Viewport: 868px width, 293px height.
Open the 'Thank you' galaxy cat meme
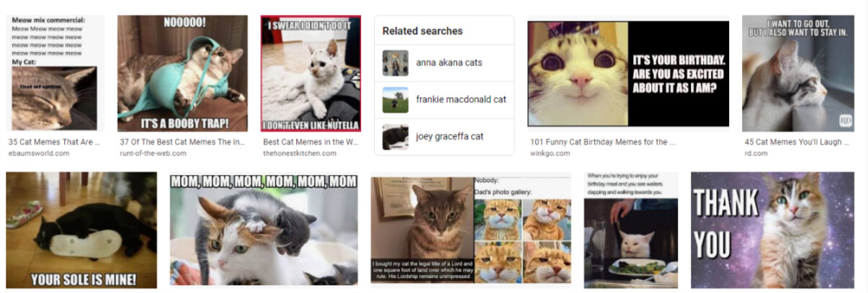coord(772,230)
